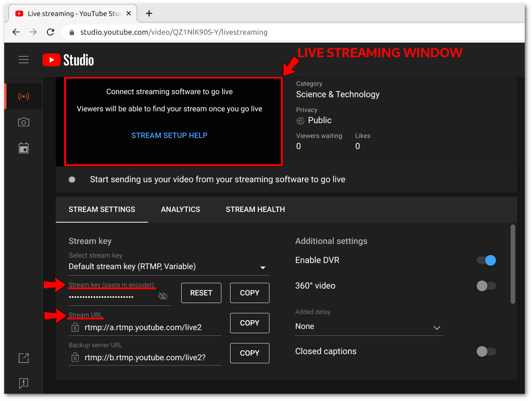The height and width of the screenshot is (401, 532).
Task: Toggle the 360° video switch
Action: click(x=486, y=286)
